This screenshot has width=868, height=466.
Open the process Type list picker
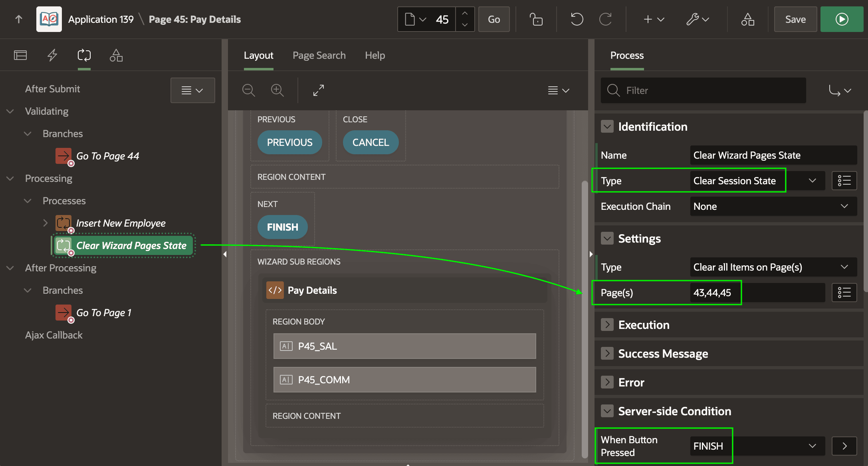pyautogui.click(x=844, y=181)
